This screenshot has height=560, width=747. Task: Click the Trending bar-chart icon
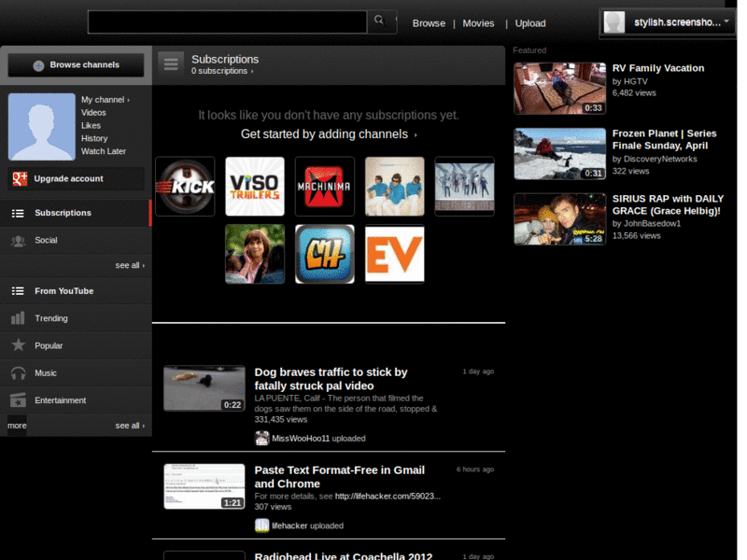[18, 317]
